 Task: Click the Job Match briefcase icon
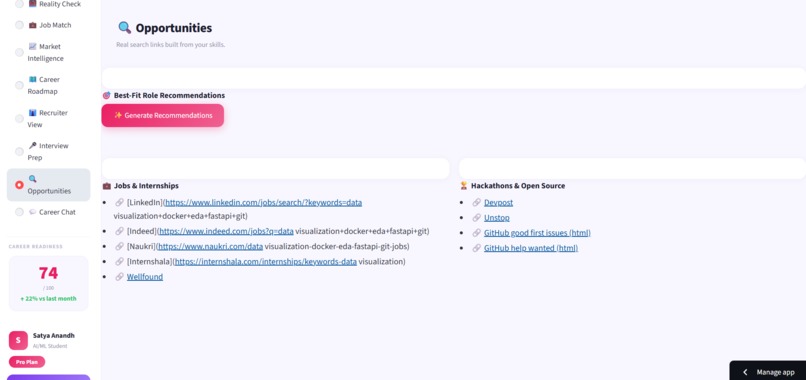click(32, 25)
